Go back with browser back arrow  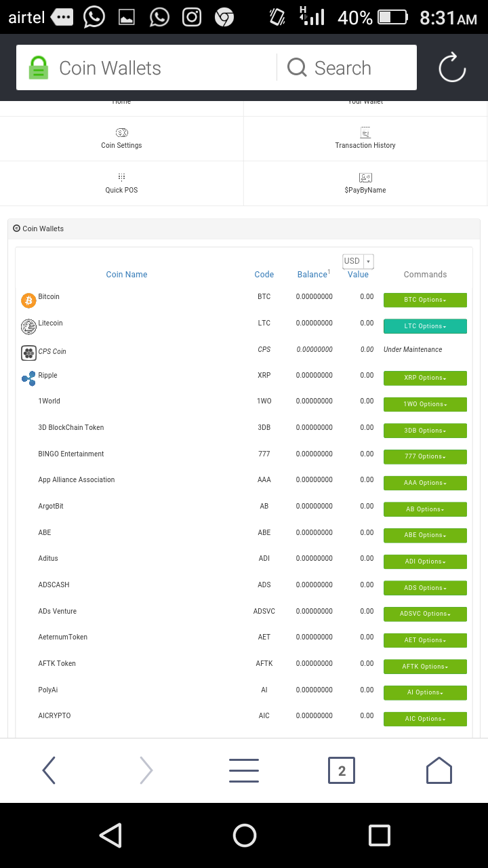pos(49,770)
